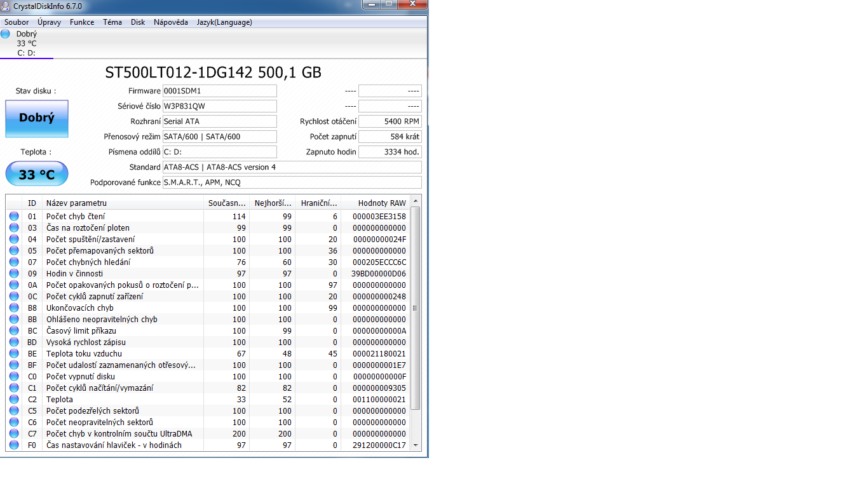
Task: Click the scroll down arrow of SMART list
Action: [x=416, y=445]
